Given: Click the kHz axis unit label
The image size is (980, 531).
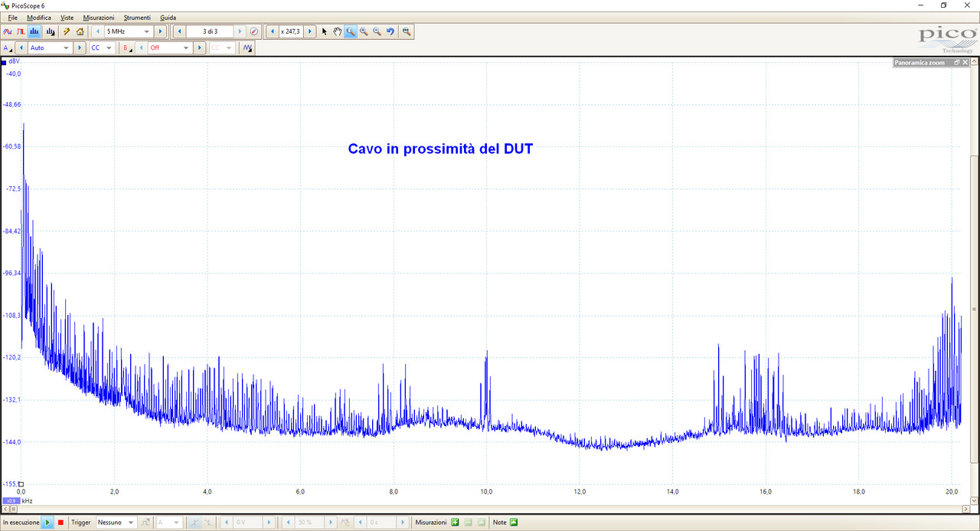Looking at the screenshot, I should tap(27, 500).
